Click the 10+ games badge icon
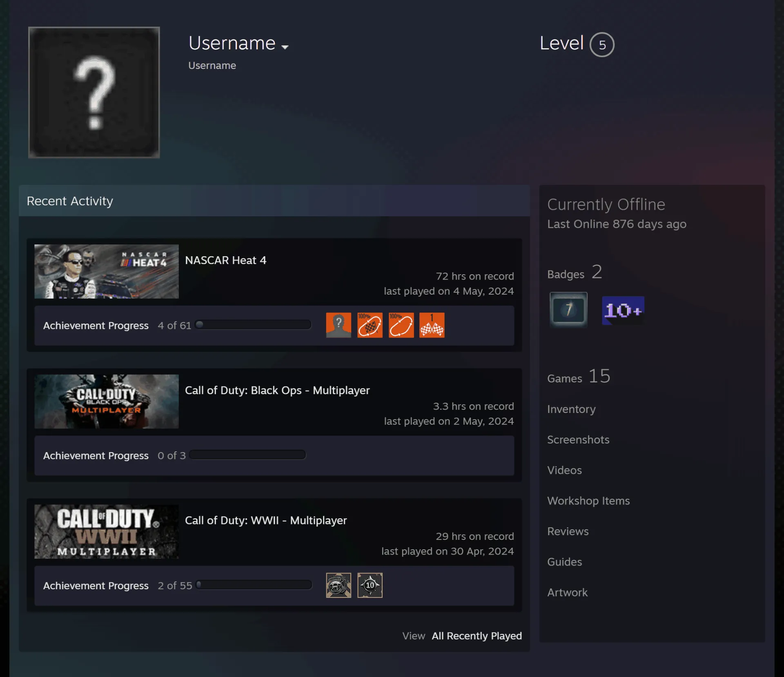This screenshot has height=677, width=784. coord(623,311)
